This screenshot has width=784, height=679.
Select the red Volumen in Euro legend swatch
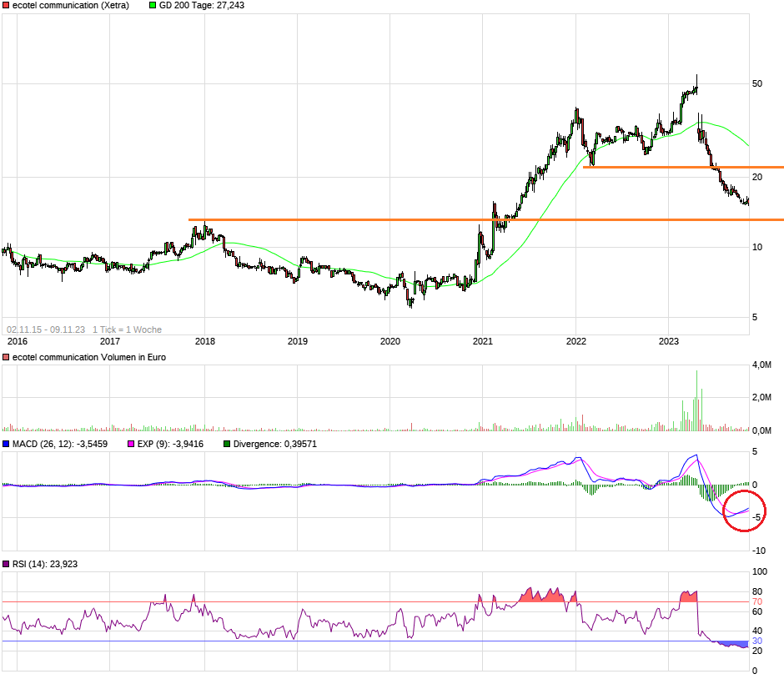[6, 357]
